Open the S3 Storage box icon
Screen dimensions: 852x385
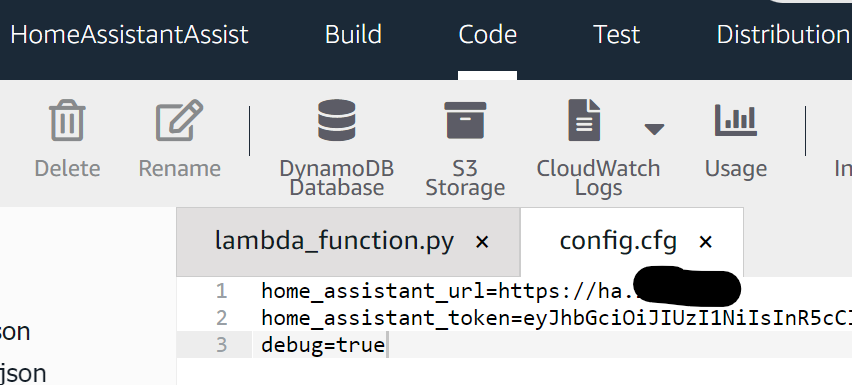point(465,120)
